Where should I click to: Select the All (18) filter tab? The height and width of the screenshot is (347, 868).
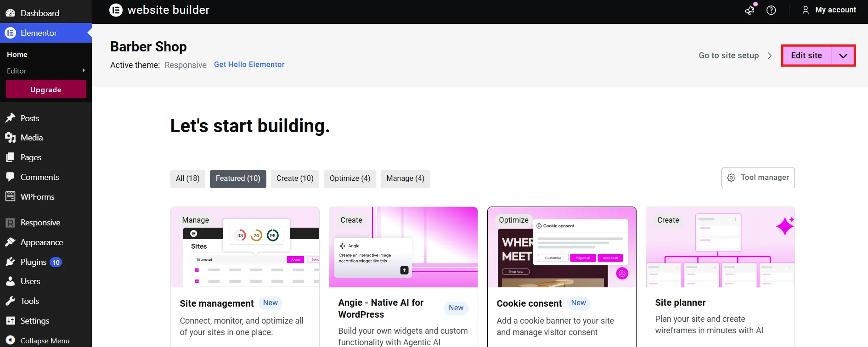click(x=188, y=179)
